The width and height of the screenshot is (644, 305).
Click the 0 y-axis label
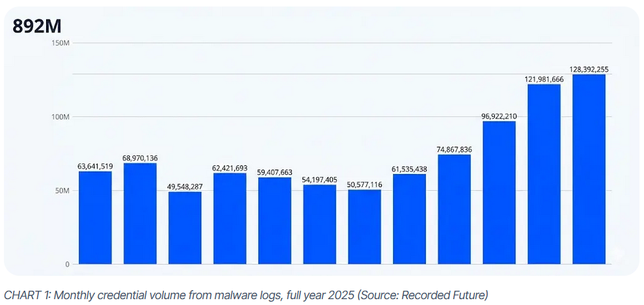pos(67,265)
